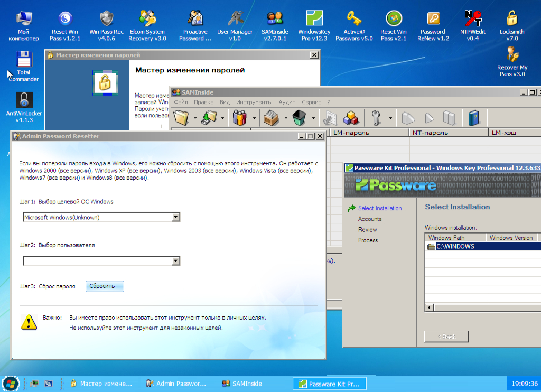Click the checklist icon in SAMInside toolbar
The image size is (541, 392).
pos(330,118)
